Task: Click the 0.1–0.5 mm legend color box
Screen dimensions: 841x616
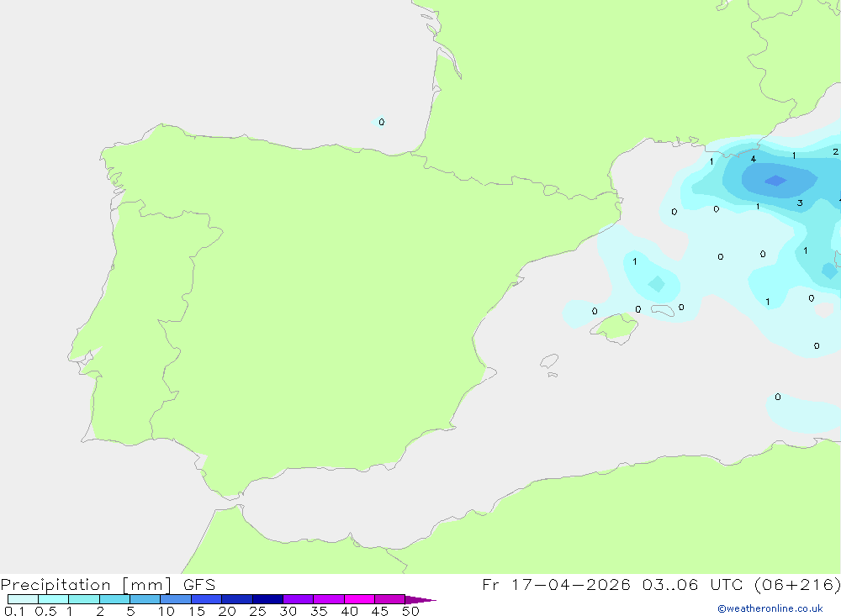Action: tap(23, 599)
